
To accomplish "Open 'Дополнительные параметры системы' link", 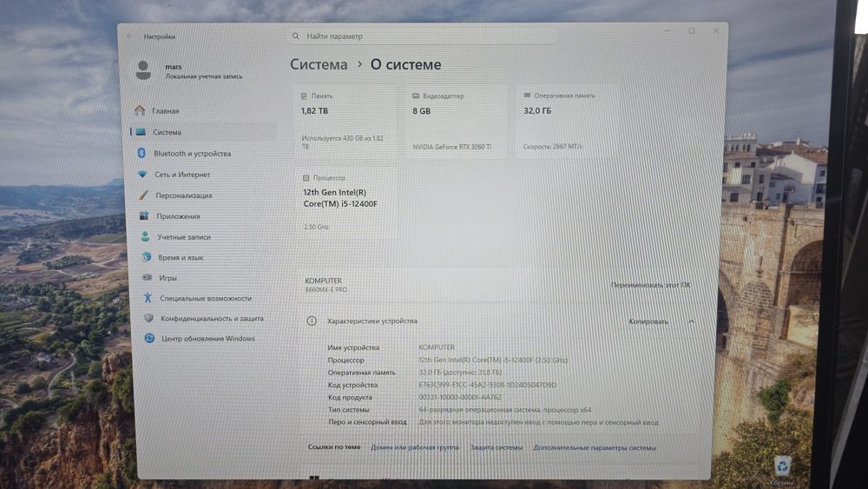I will 595,447.
